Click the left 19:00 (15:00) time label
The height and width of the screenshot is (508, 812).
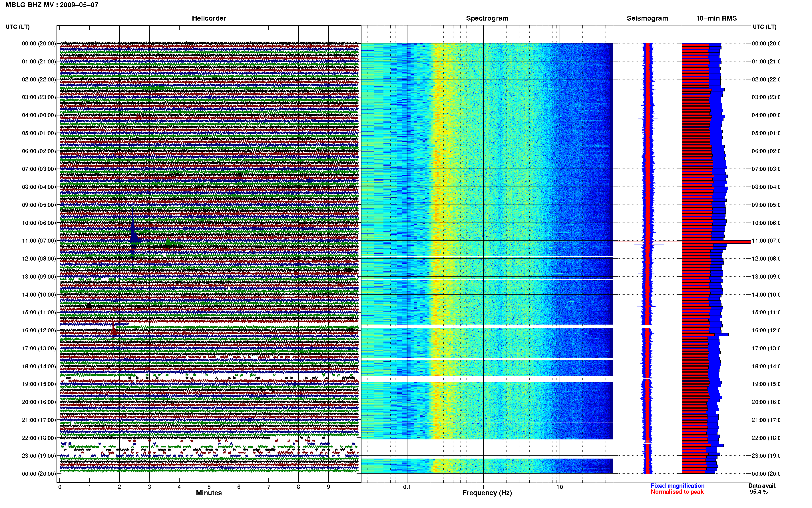(x=39, y=384)
